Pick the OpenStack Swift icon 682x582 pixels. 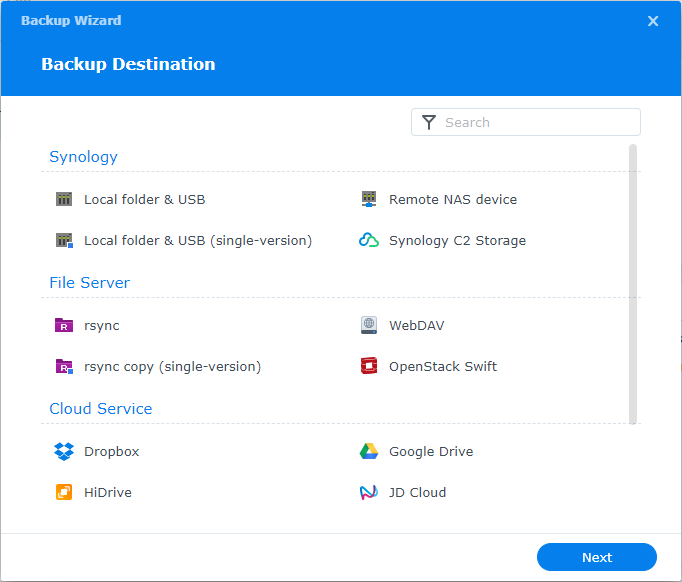coord(369,366)
